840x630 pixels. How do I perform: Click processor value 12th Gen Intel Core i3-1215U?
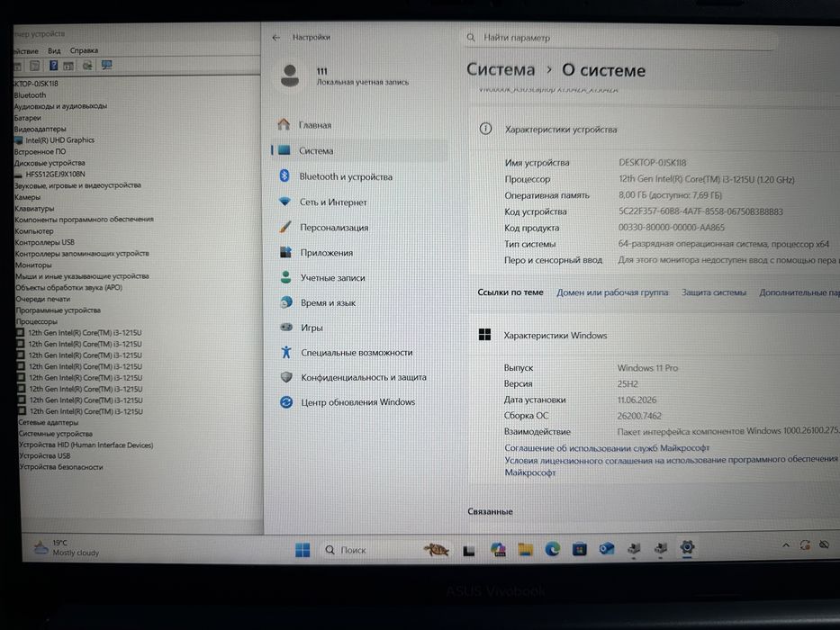click(x=707, y=179)
